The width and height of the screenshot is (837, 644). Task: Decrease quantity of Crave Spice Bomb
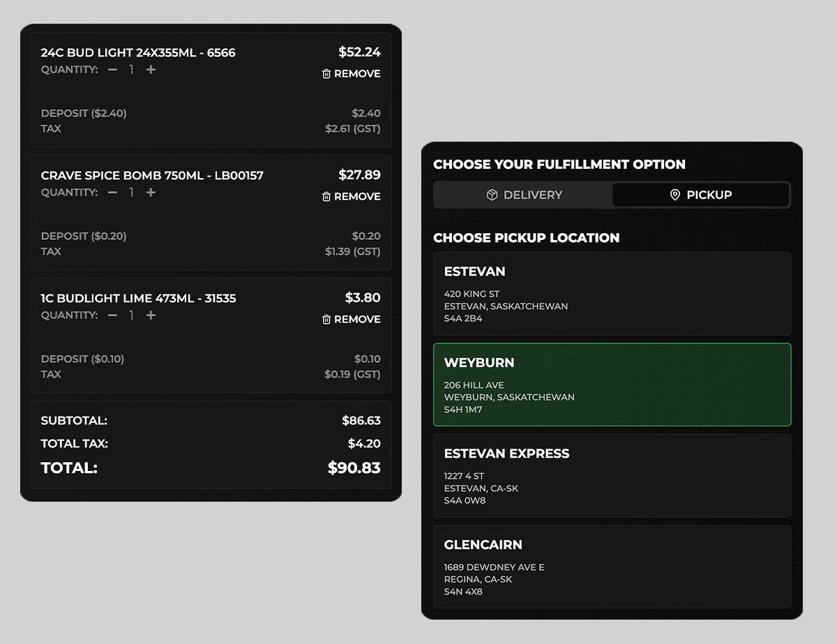(x=113, y=193)
